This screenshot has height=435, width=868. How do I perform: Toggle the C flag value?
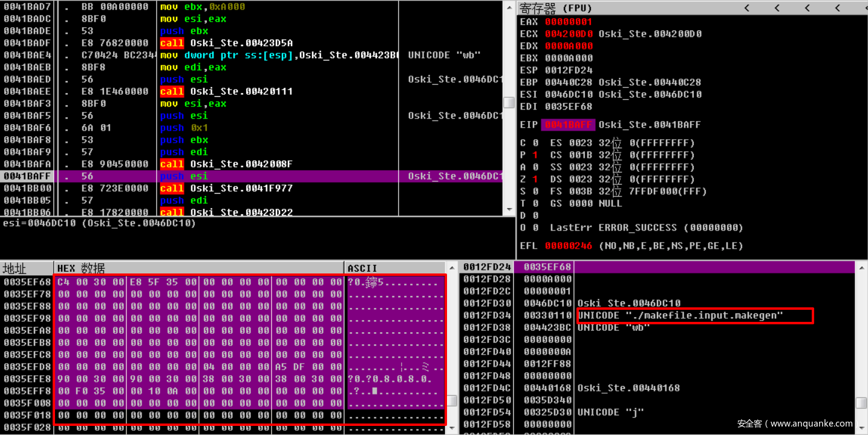(535, 143)
